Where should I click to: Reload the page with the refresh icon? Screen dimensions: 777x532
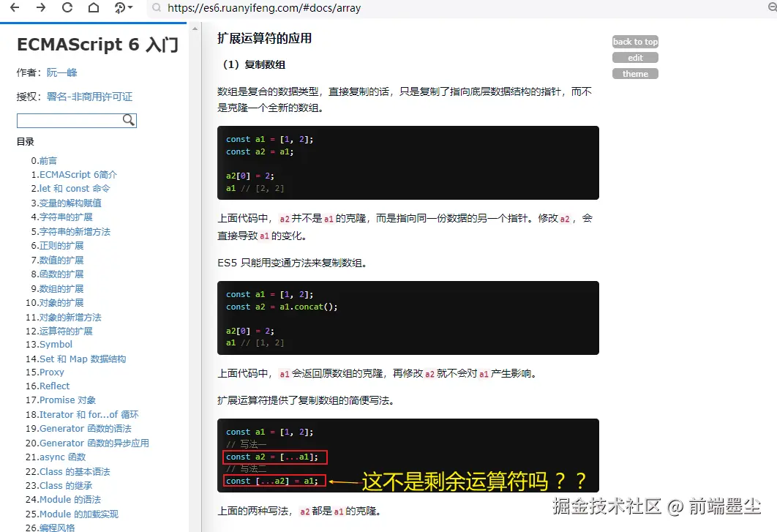tap(67, 7)
